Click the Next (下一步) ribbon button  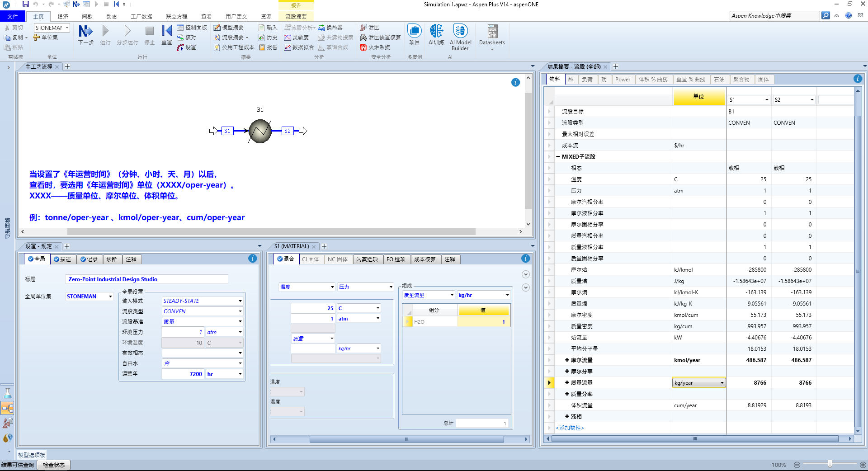pyautogui.click(x=85, y=35)
